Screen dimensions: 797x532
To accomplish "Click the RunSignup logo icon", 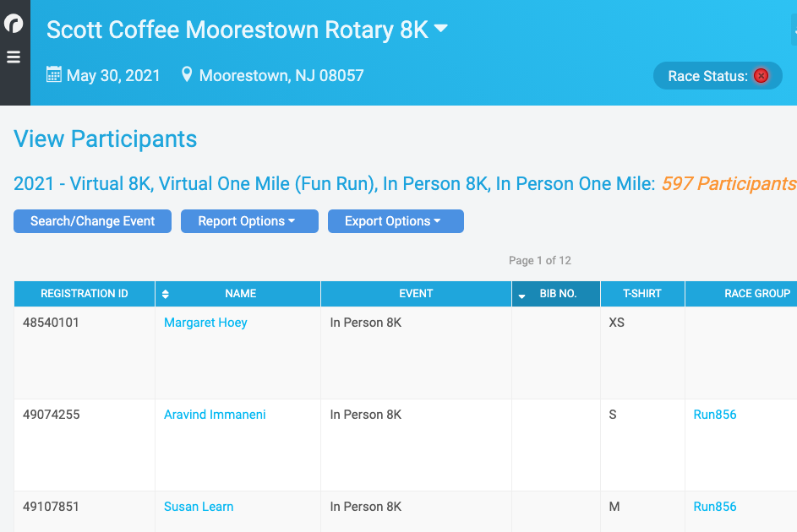I will [14, 24].
